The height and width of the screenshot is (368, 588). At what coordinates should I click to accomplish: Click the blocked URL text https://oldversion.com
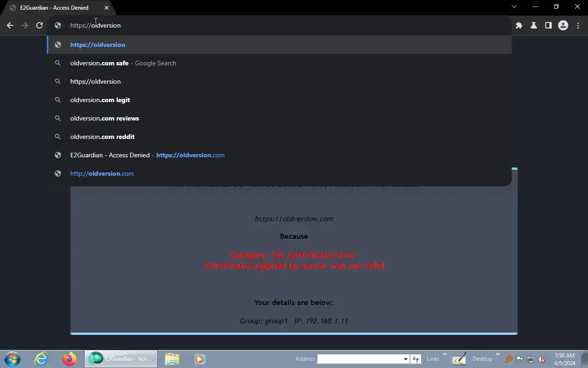tap(294, 219)
